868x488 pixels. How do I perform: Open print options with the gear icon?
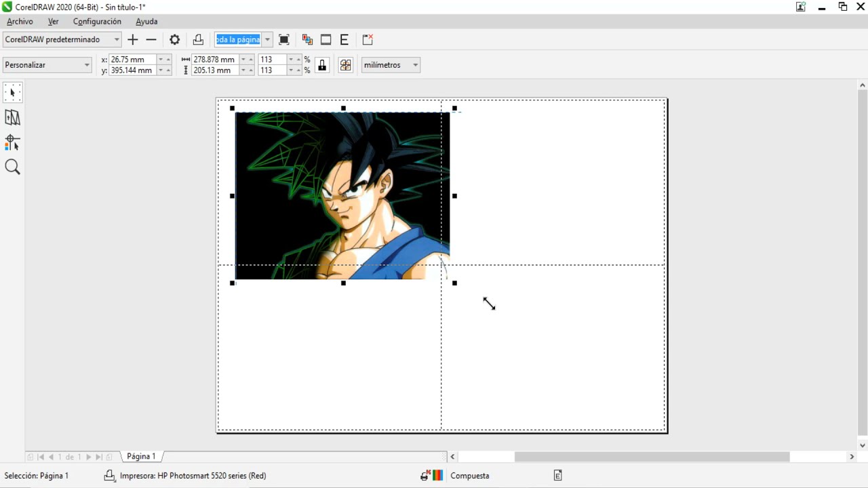[174, 39]
